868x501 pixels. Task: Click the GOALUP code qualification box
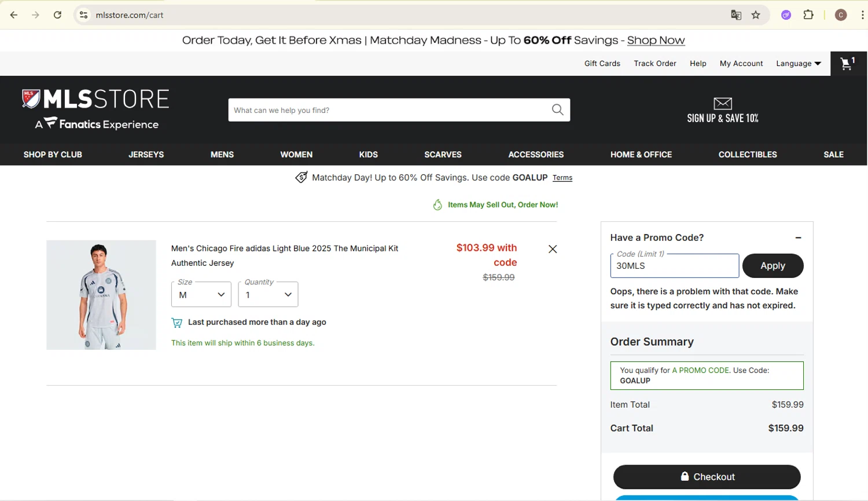point(707,375)
